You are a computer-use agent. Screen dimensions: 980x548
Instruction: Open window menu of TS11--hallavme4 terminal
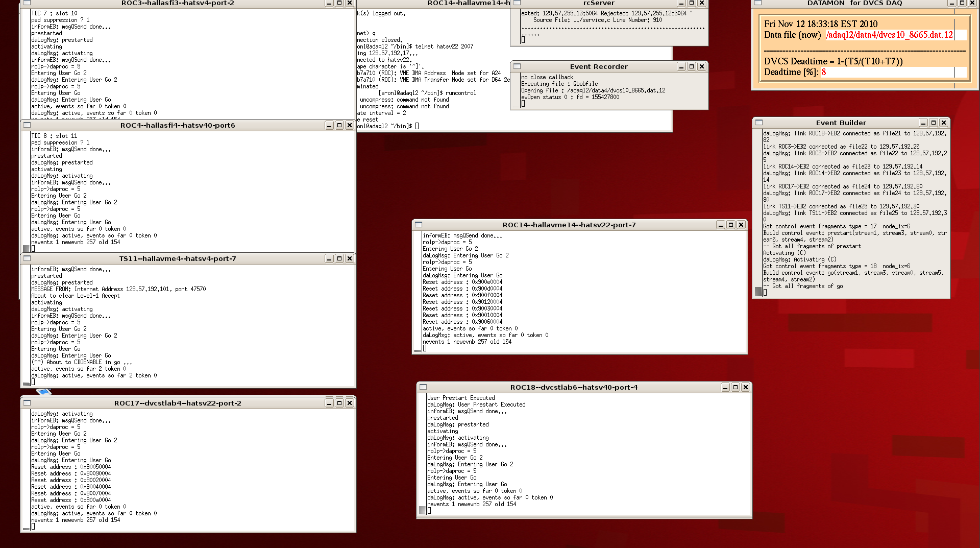(x=27, y=258)
